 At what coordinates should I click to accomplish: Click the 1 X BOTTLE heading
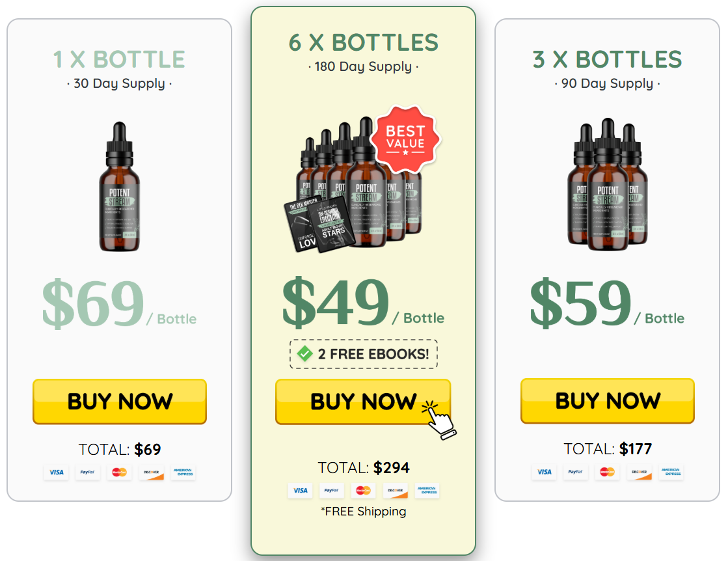tap(119, 59)
